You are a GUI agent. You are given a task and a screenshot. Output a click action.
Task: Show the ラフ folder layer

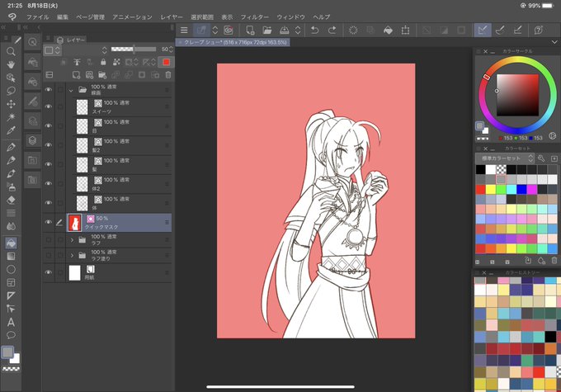pyautogui.click(x=49, y=240)
